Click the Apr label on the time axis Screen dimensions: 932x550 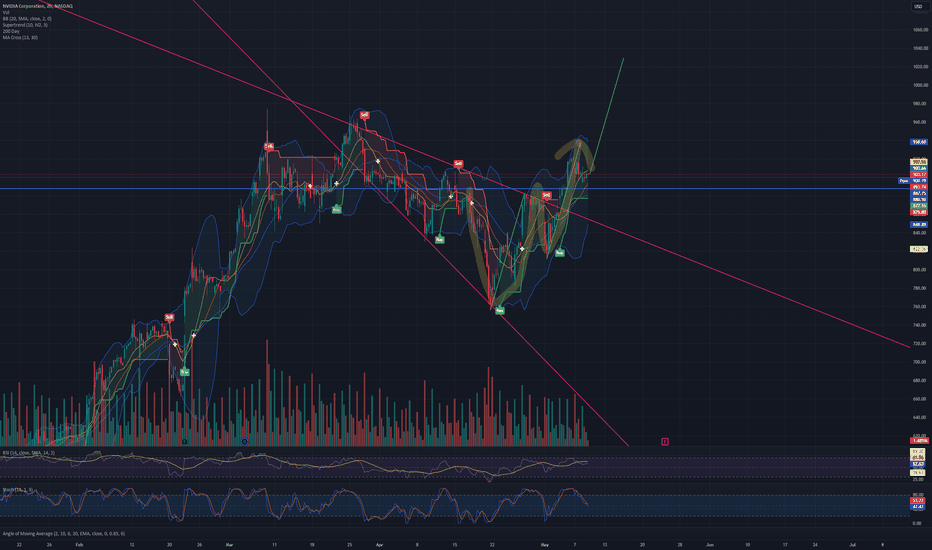pyautogui.click(x=380, y=544)
